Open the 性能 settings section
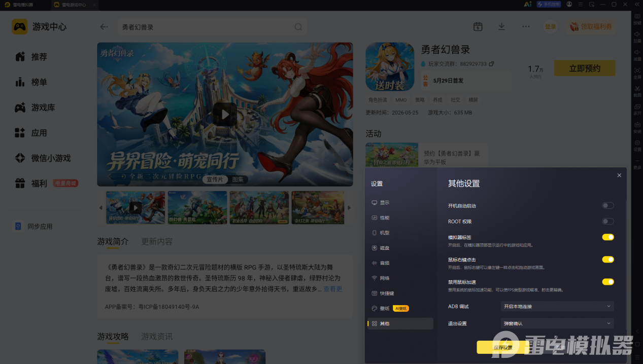643x364 pixels. 400,217
